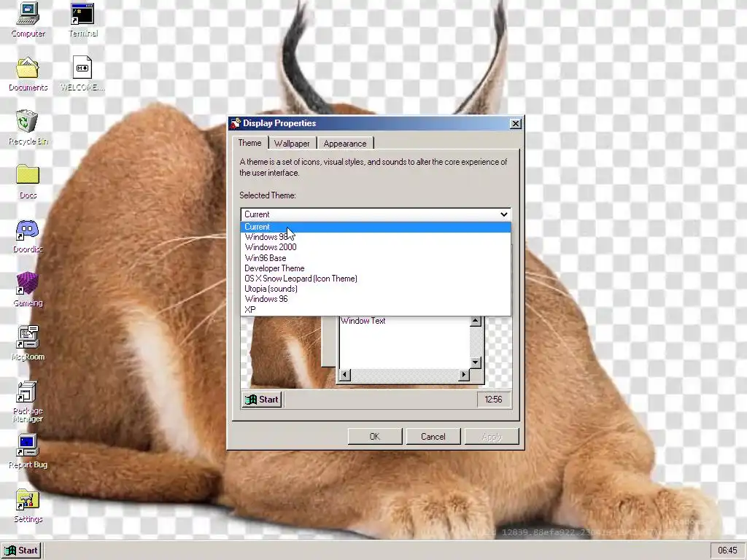Image resolution: width=747 pixels, height=560 pixels.
Task: Click the preview scroll up arrow
Action: coord(476,322)
